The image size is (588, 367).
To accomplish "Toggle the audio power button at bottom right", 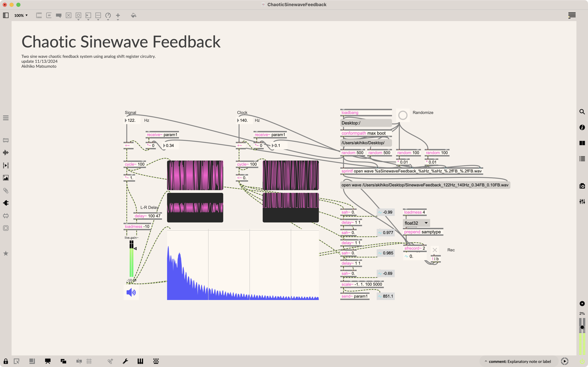I will pos(582,361).
